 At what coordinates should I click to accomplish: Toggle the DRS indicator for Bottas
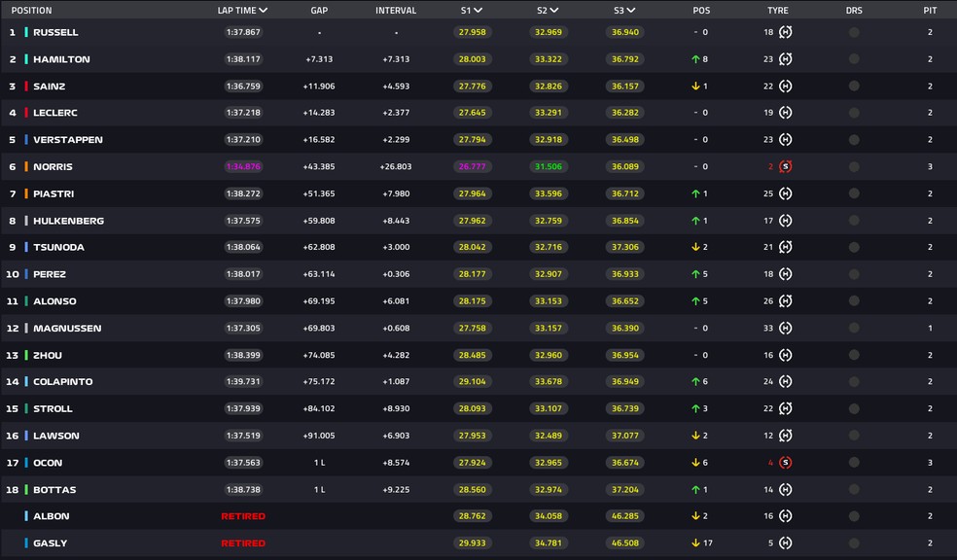coord(854,490)
